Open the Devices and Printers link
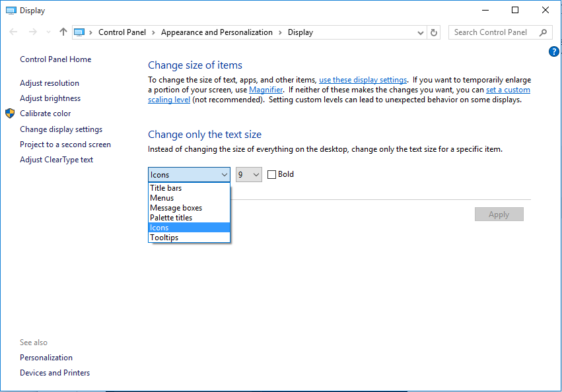Screen dimensions: 562x392 [55, 373]
